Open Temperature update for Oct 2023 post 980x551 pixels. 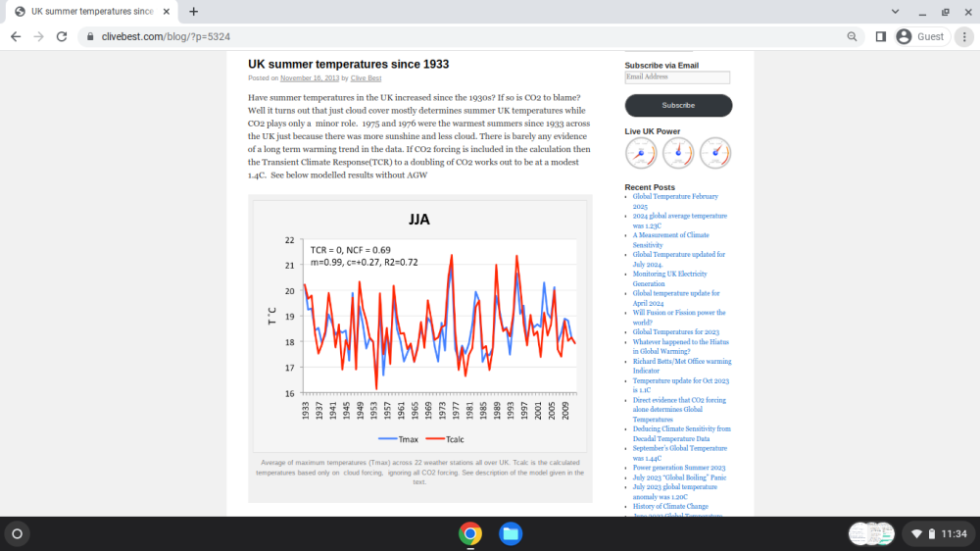pyautogui.click(x=681, y=385)
